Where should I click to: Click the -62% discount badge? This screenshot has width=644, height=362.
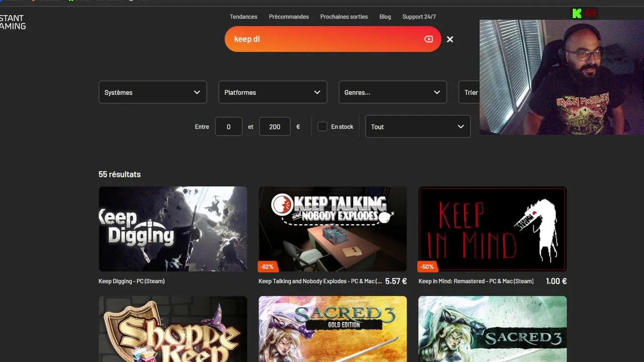(x=268, y=266)
